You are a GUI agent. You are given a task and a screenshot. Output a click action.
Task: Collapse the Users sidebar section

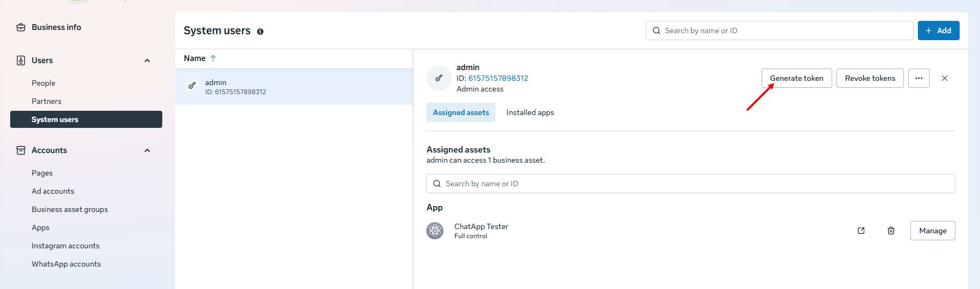click(x=147, y=60)
